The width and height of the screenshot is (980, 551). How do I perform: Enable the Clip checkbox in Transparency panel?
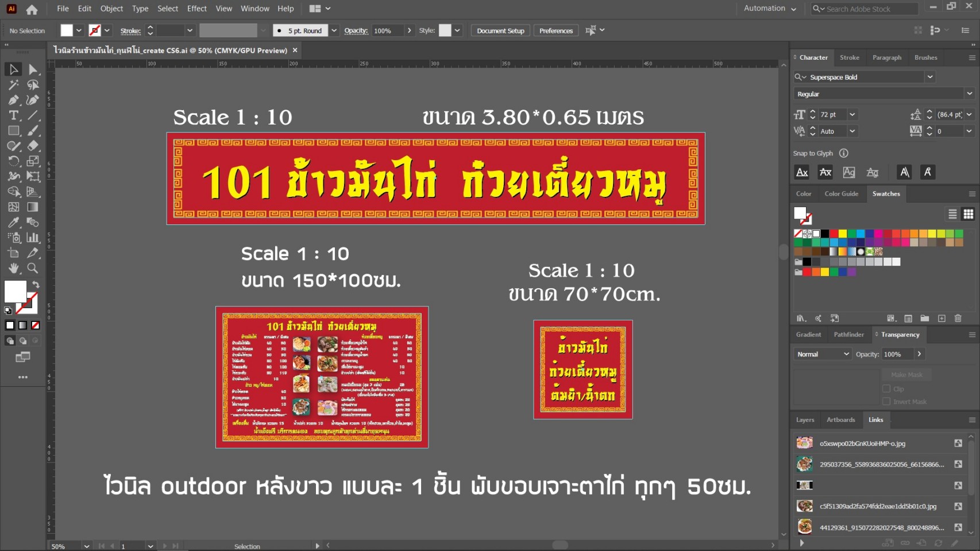click(887, 389)
